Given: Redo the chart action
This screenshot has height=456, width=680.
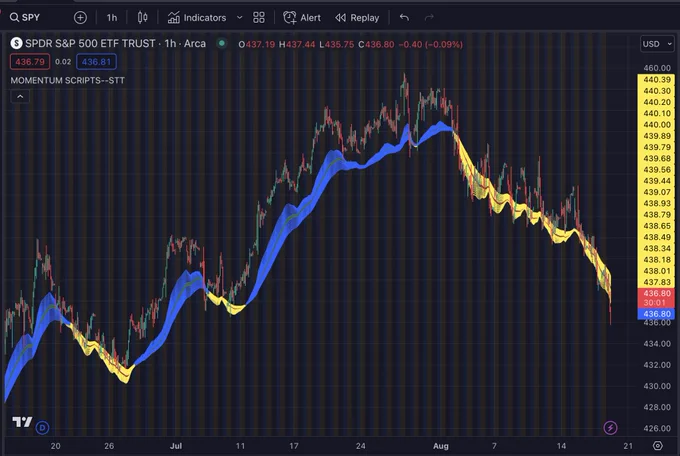Looking at the screenshot, I should 429,17.
